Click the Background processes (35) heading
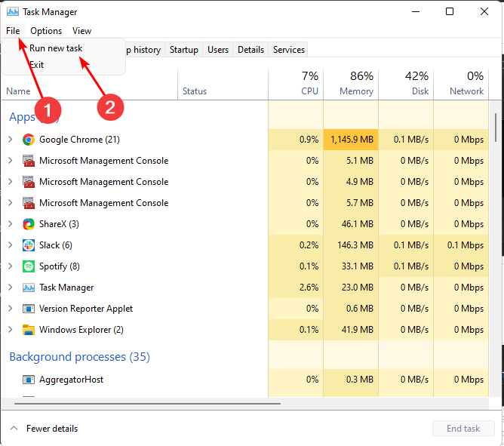 point(80,357)
